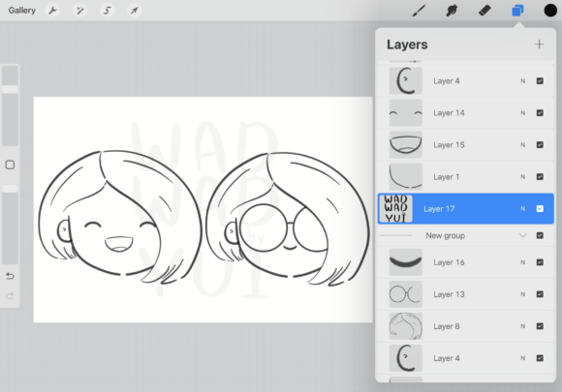This screenshot has width=562, height=392.
Task: Select the Smudge finger tool
Action: 452,11
